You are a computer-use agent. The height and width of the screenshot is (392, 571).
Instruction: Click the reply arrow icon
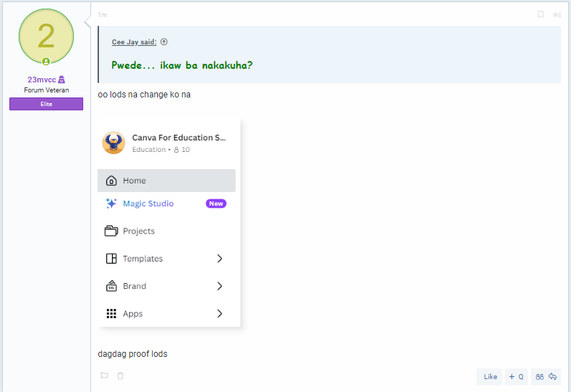[x=552, y=377]
